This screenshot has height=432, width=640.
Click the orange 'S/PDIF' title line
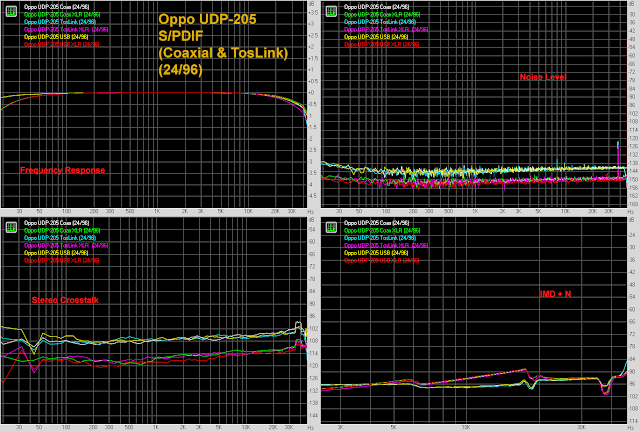[181, 36]
